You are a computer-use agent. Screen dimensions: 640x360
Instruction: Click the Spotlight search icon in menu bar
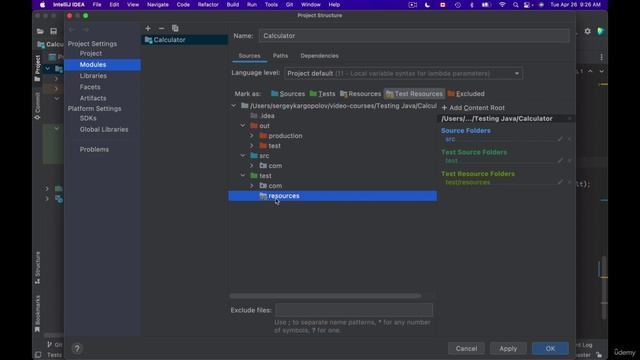point(516,5)
